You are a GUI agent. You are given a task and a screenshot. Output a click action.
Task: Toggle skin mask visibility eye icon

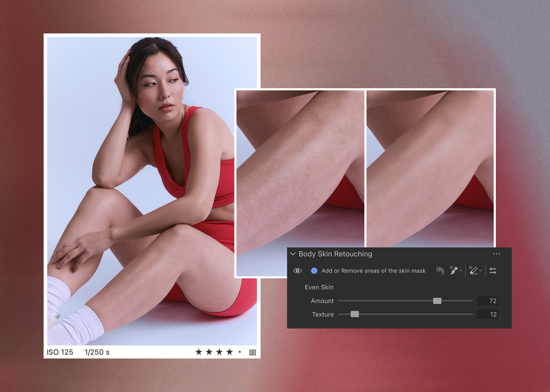pyautogui.click(x=297, y=271)
